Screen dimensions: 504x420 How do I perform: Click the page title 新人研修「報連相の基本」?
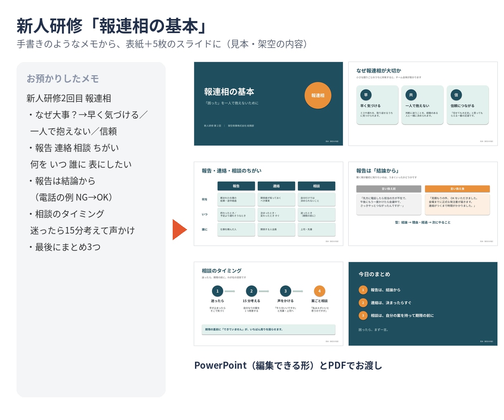112,26
